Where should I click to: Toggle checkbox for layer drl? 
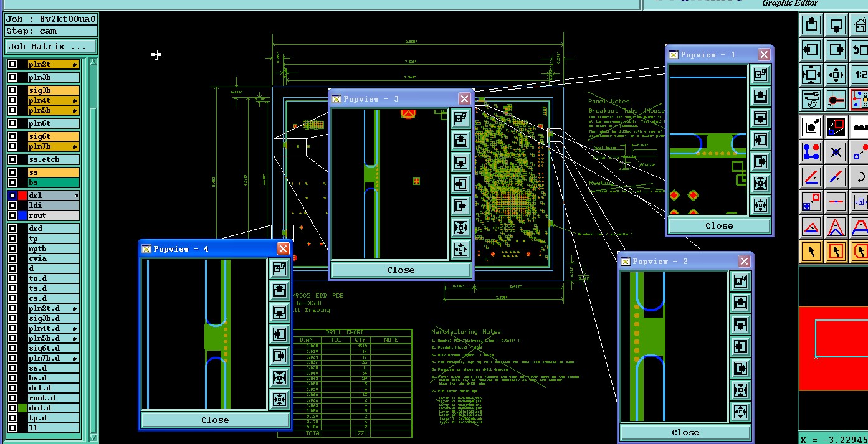point(12,196)
